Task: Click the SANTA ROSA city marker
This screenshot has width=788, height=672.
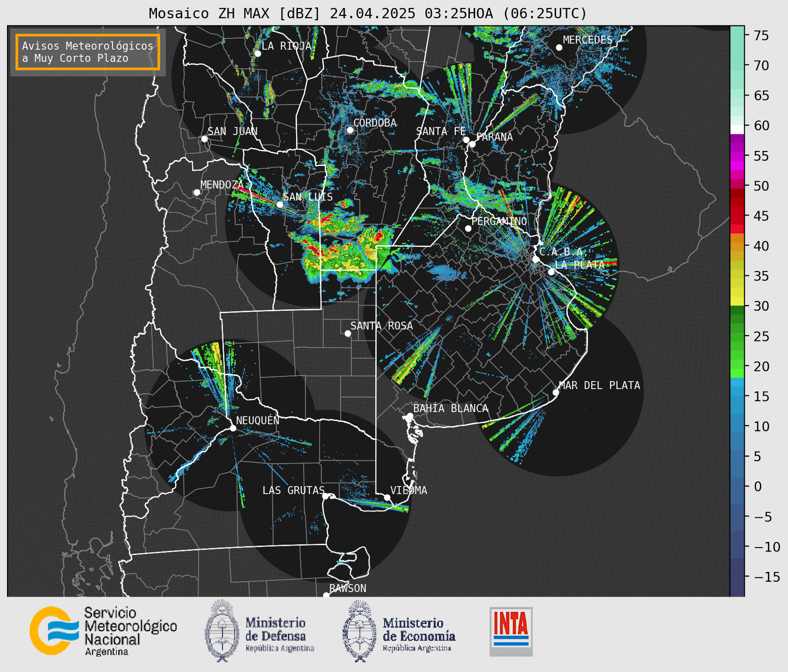Action: [x=348, y=333]
